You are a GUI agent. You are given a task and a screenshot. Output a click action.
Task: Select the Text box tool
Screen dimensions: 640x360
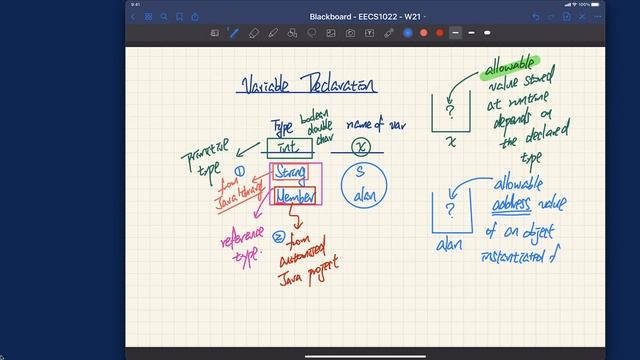369,33
